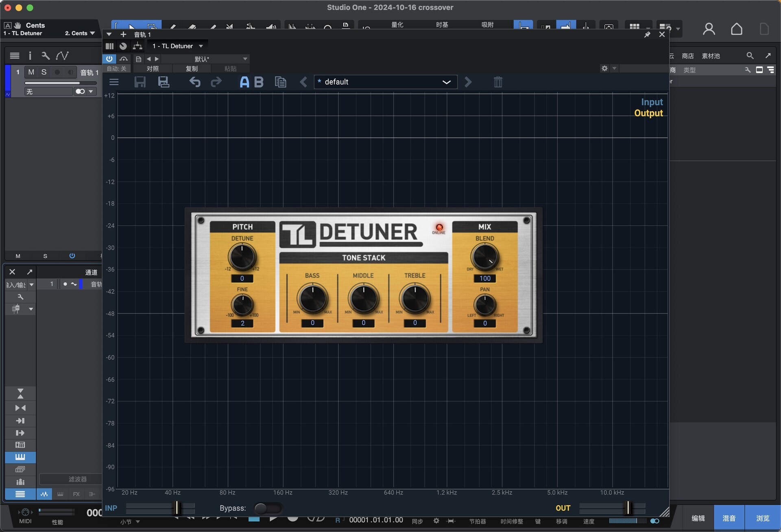This screenshot has height=532, width=781.
Task: Open the 自动: 关 automation mode
Action: [117, 69]
